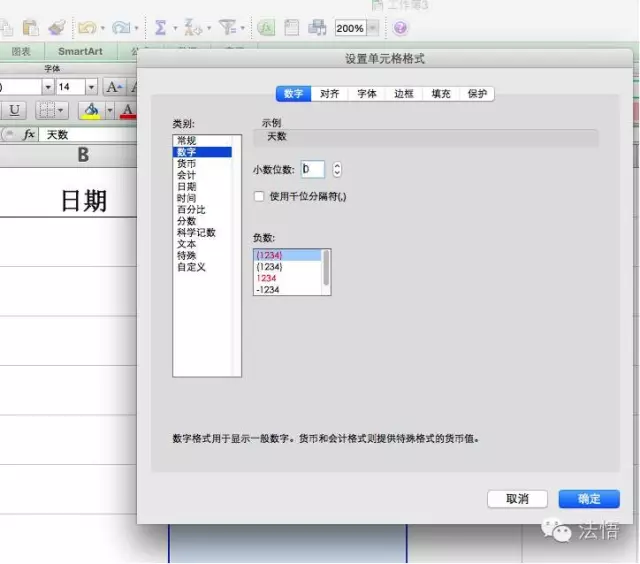Screen dimensions: 640x564
Task: Select 自定义 in the category list
Action: tap(202, 267)
